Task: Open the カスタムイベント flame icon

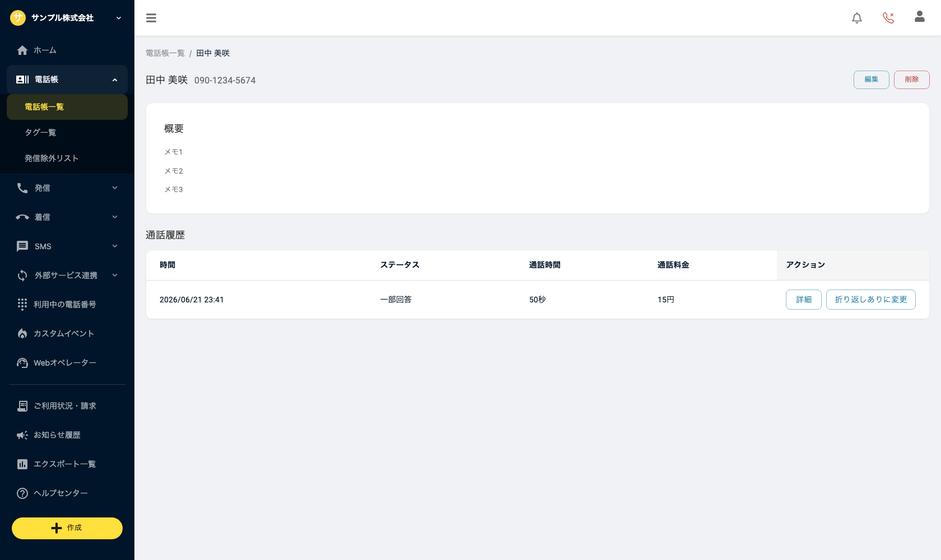Action: [x=22, y=334]
